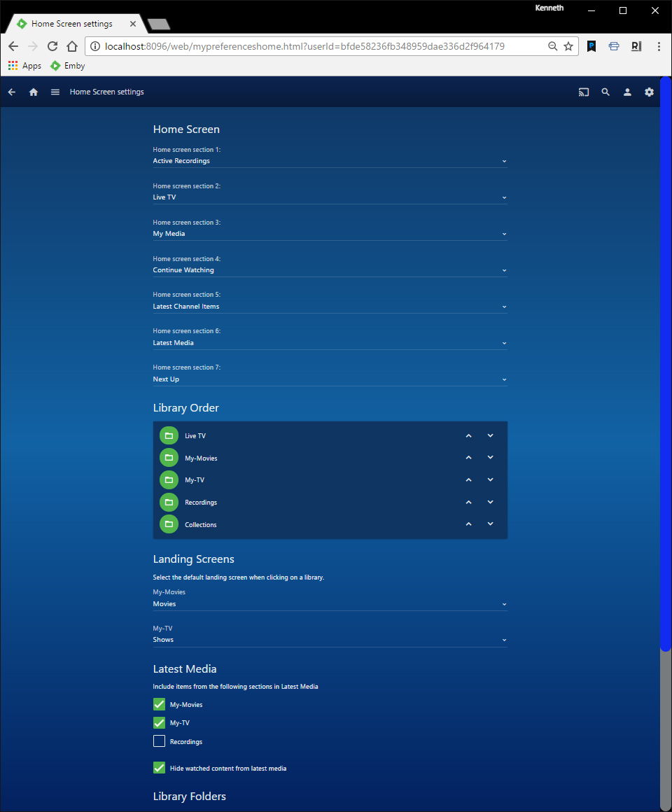Toggle Hide watched content from latest media
The height and width of the screenshot is (812, 672).
click(x=160, y=768)
